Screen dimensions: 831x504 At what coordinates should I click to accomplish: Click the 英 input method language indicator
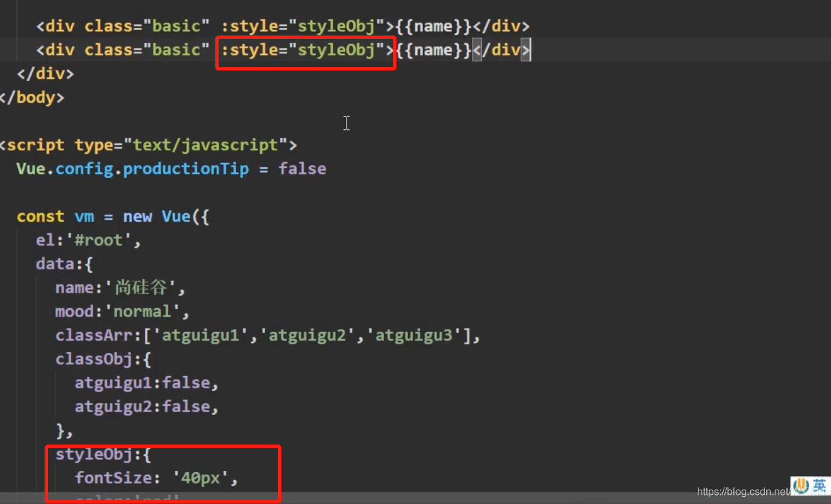pos(819,486)
